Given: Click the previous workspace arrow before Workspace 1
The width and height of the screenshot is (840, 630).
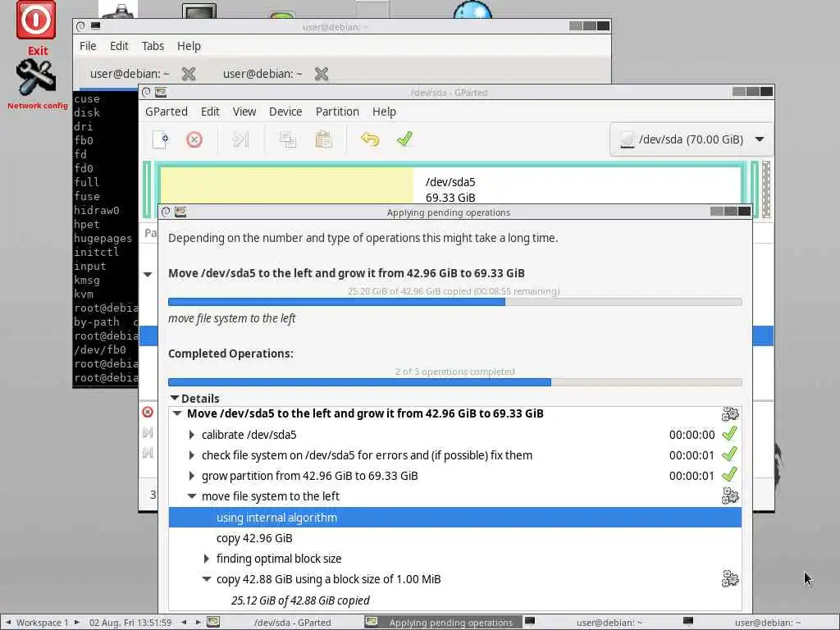Looking at the screenshot, I should [x=8, y=623].
